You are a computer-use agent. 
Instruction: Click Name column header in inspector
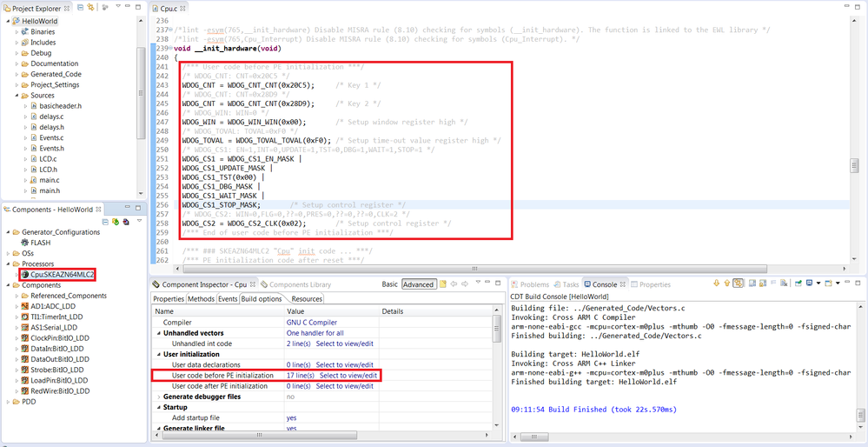pos(217,311)
